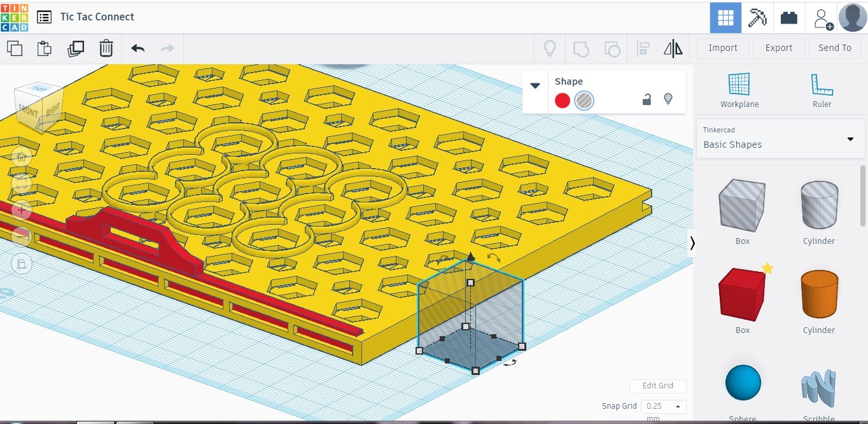This screenshot has height=424, width=868.
Task: Click the Align tool icon
Action: pyautogui.click(x=643, y=48)
